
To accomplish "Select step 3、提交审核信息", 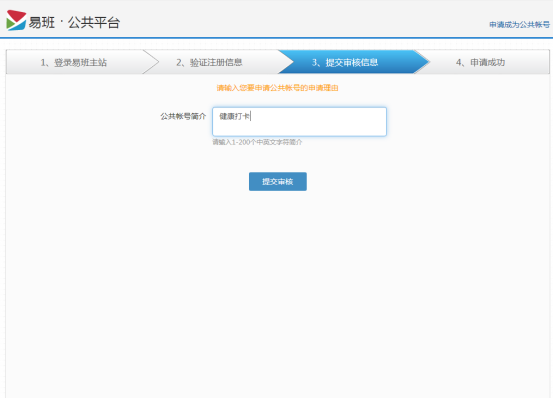I will click(345, 62).
